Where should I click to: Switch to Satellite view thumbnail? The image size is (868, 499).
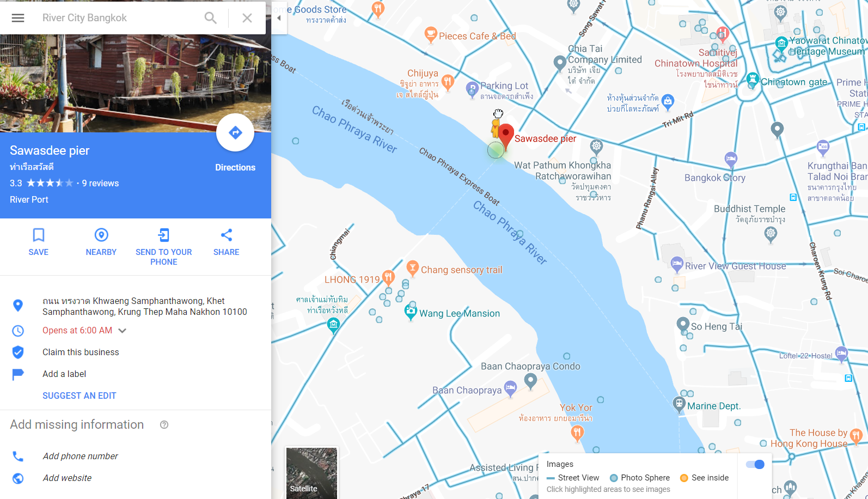(311, 473)
